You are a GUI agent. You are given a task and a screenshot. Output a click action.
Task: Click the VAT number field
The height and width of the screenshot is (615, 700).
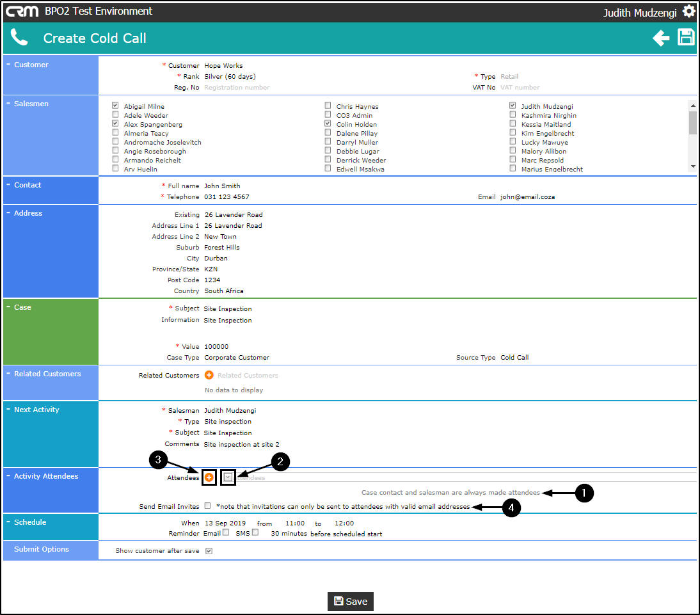(520, 88)
